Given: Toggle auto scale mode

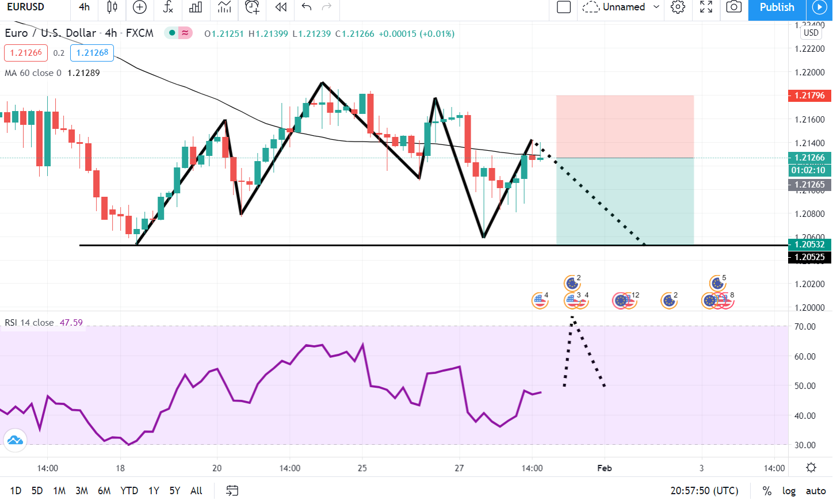Looking at the screenshot, I should [x=816, y=491].
